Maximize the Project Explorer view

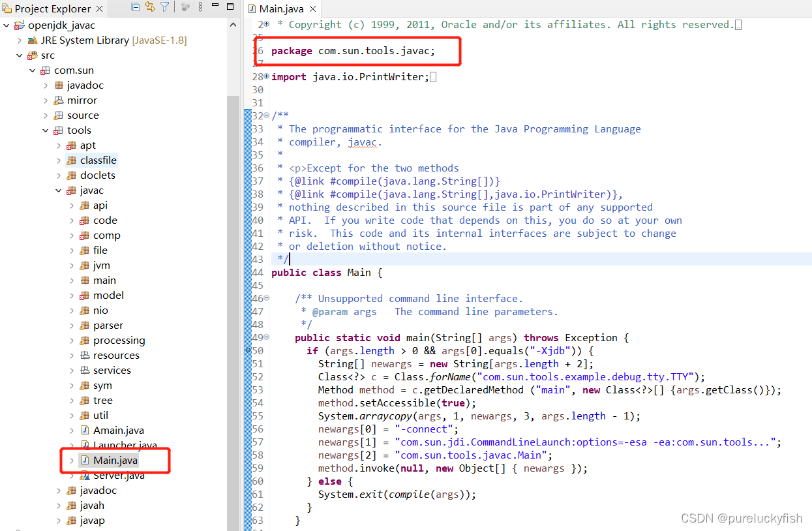[x=230, y=7]
